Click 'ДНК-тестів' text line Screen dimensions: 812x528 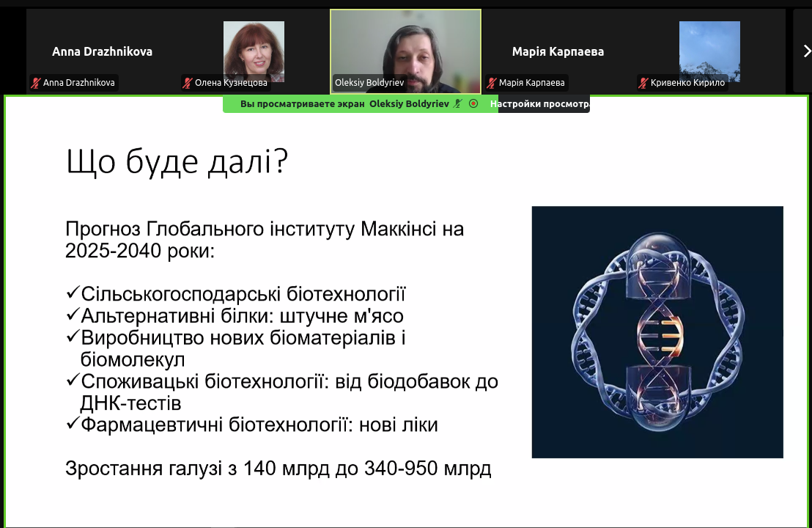[x=130, y=403]
